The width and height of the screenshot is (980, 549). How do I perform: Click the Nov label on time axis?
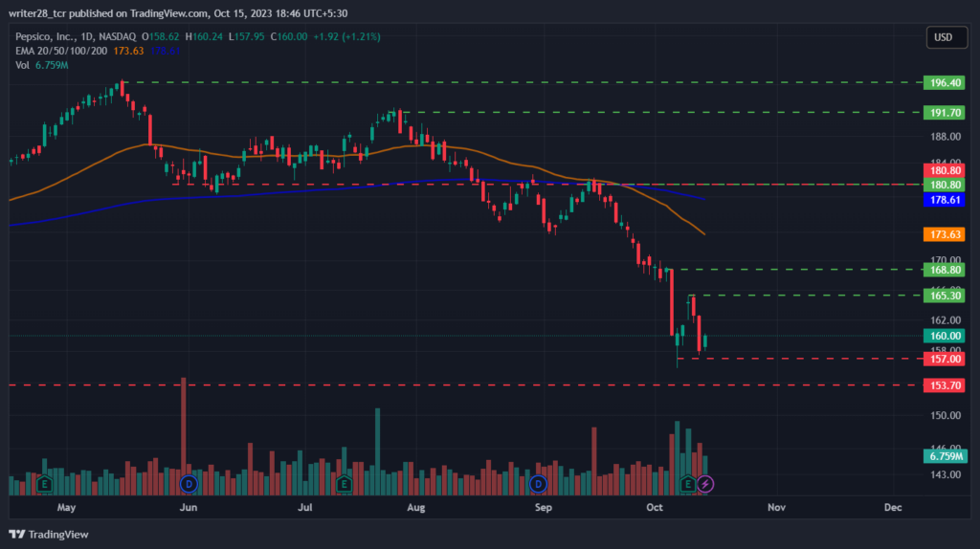click(x=776, y=507)
